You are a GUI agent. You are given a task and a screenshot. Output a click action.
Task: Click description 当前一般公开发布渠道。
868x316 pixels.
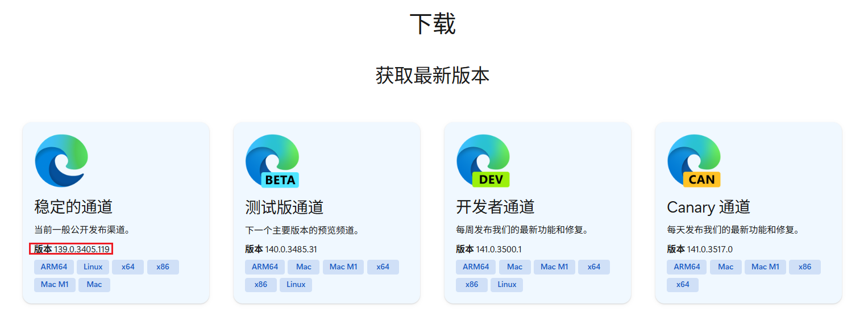coord(82,230)
